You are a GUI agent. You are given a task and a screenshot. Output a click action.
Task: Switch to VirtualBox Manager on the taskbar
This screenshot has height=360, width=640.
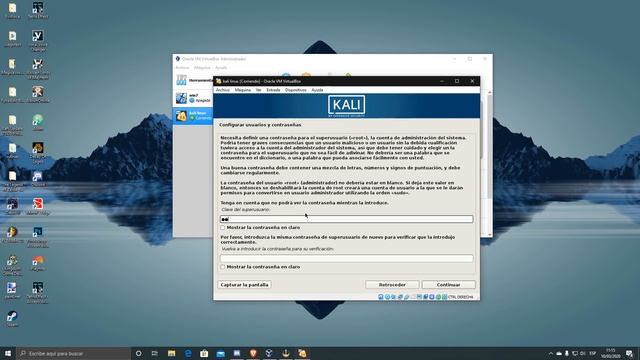(x=269, y=353)
